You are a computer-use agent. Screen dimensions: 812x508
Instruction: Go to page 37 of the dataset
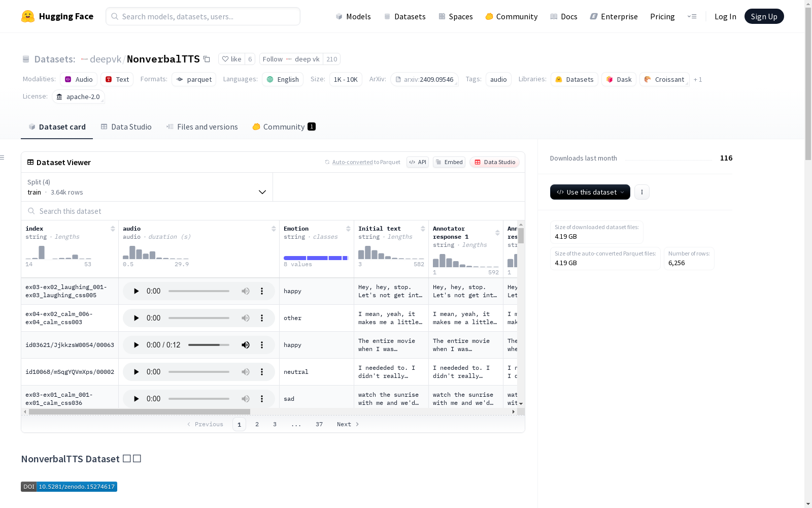click(x=319, y=424)
